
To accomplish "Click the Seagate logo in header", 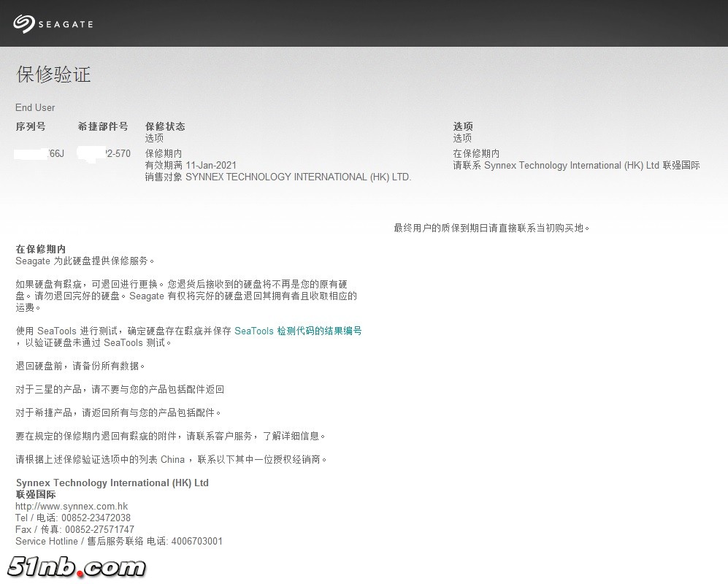I will 53,23.
